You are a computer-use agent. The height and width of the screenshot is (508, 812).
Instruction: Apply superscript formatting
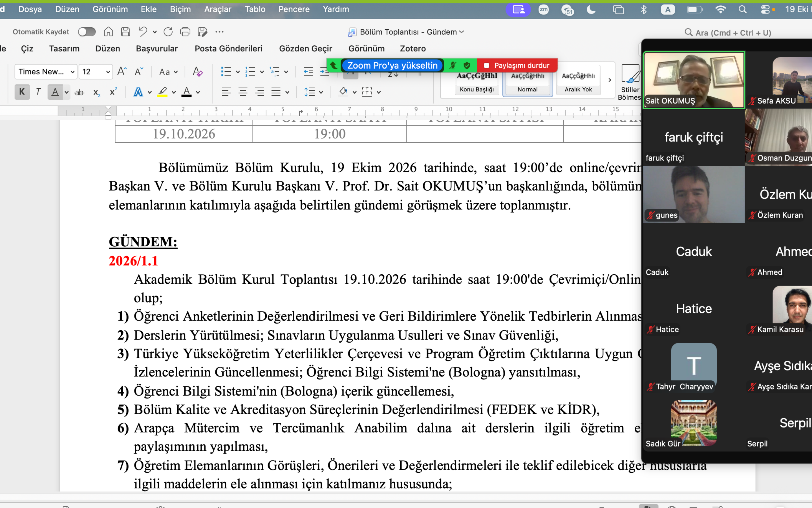click(113, 92)
